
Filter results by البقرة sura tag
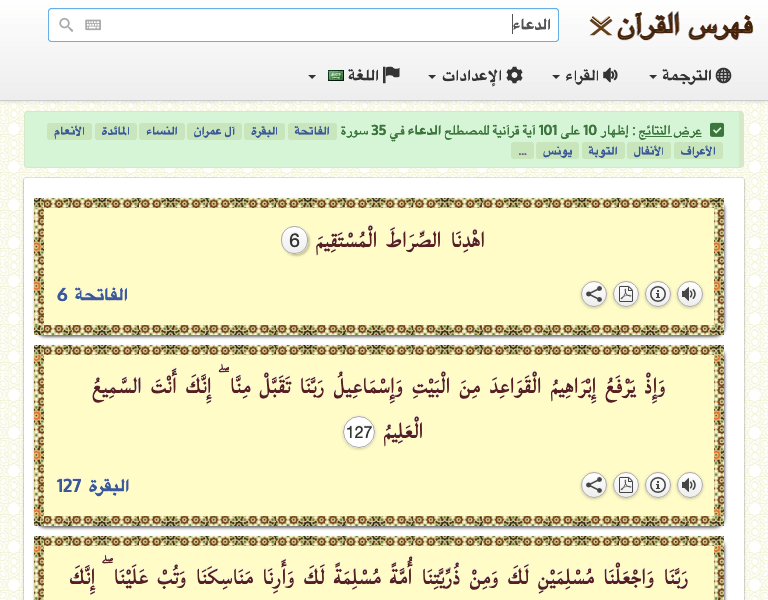[264, 131]
